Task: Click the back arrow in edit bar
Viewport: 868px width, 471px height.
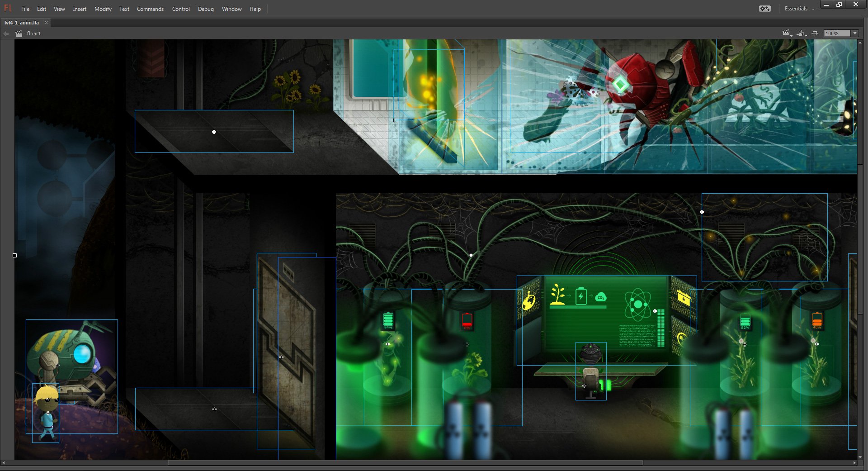Action: click(x=6, y=33)
